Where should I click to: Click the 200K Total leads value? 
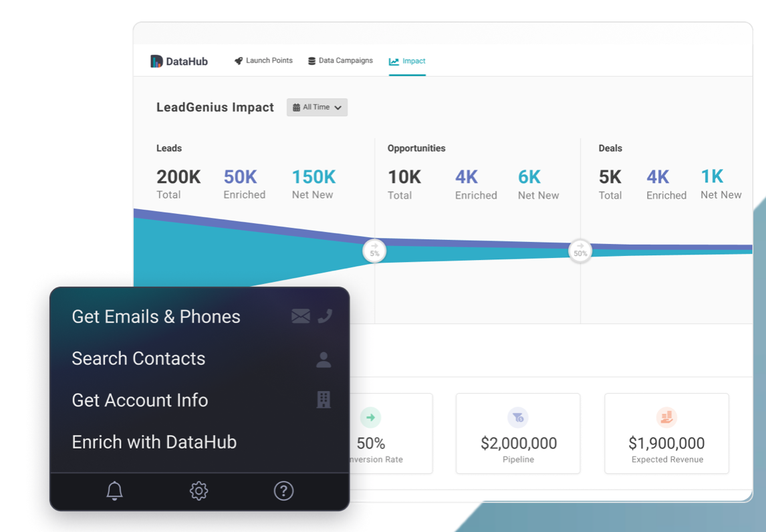tap(178, 177)
